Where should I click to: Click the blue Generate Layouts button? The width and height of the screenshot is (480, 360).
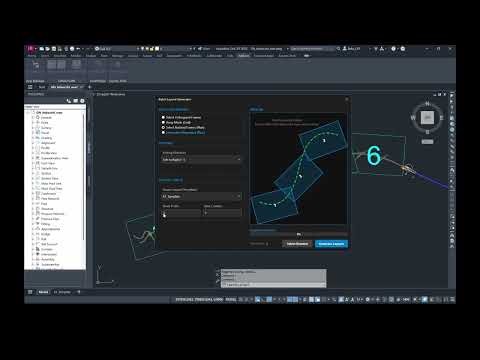(x=331, y=244)
